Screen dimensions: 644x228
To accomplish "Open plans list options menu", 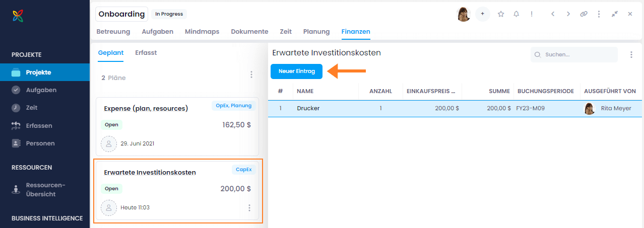I will 251,74.
